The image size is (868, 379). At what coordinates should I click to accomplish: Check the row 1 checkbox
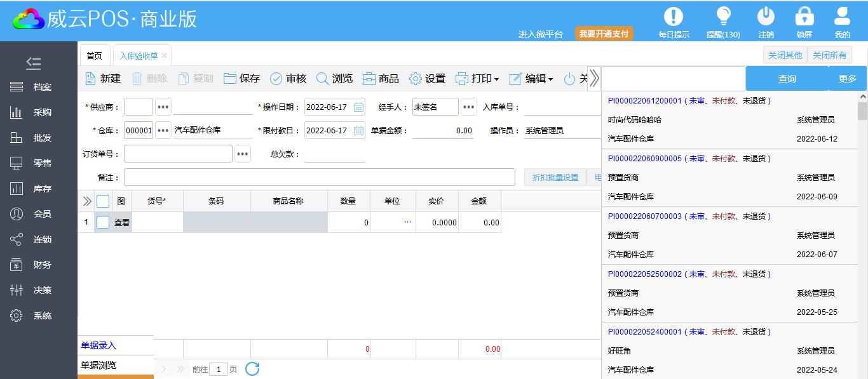tap(103, 222)
